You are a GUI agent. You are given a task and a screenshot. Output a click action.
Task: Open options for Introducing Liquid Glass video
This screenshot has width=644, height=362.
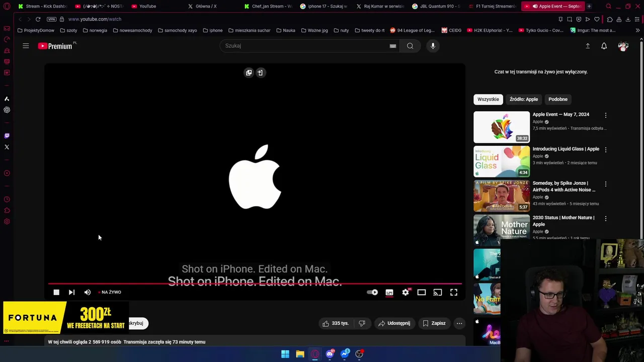(606, 150)
